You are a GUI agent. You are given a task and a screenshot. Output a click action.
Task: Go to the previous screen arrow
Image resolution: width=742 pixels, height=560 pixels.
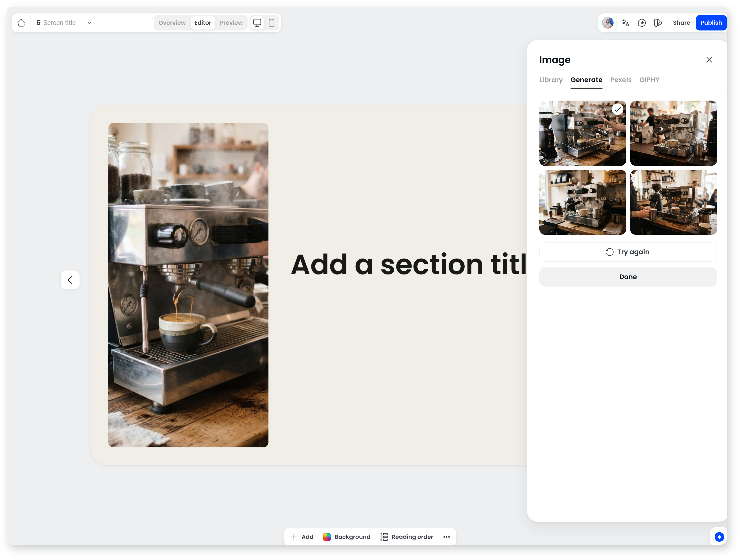pyautogui.click(x=70, y=280)
